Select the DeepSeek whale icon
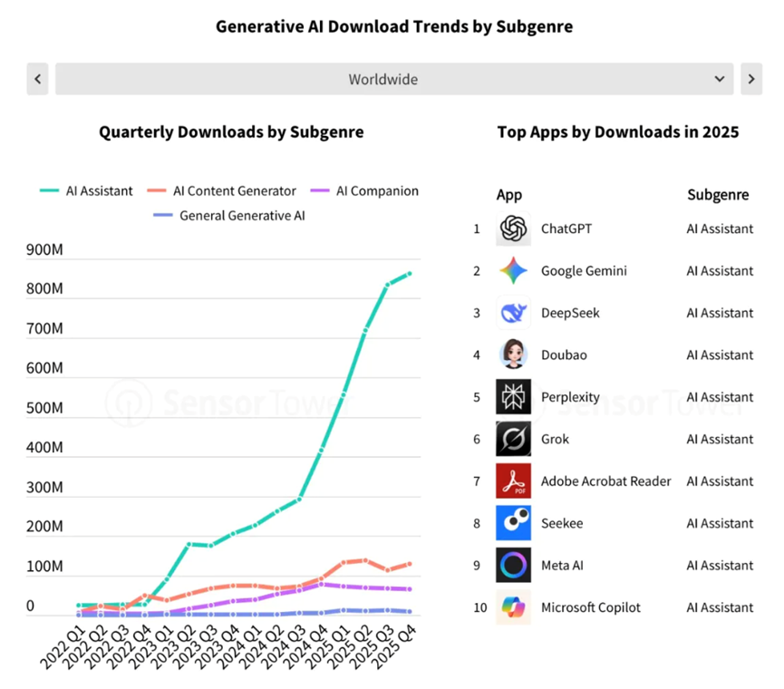The height and width of the screenshot is (689, 784). [513, 313]
